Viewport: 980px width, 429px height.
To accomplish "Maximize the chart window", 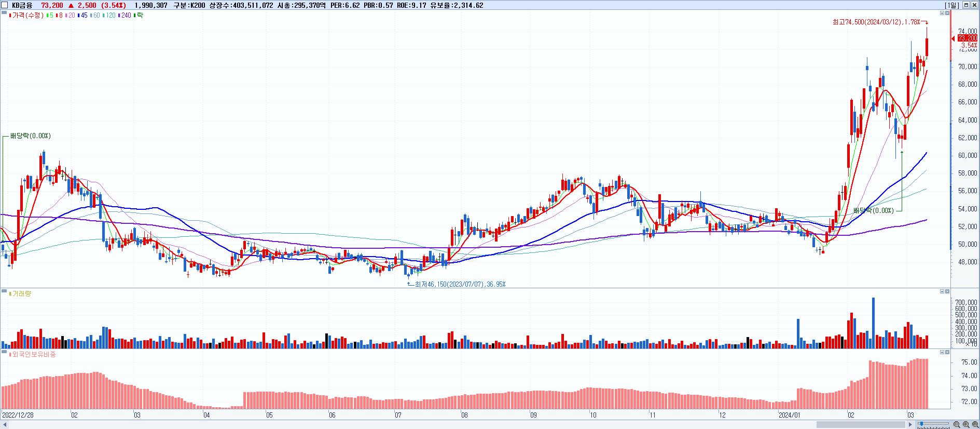I will [967, 5].
